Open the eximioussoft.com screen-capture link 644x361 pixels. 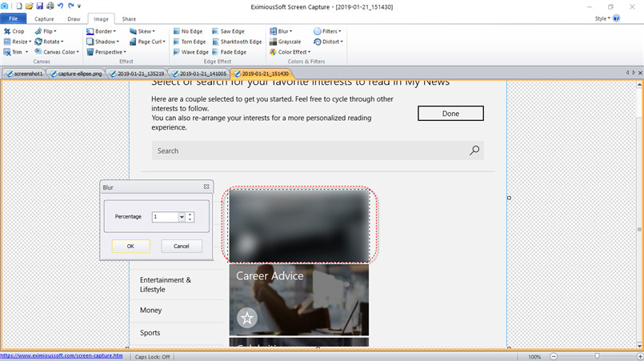pos(62,355)
